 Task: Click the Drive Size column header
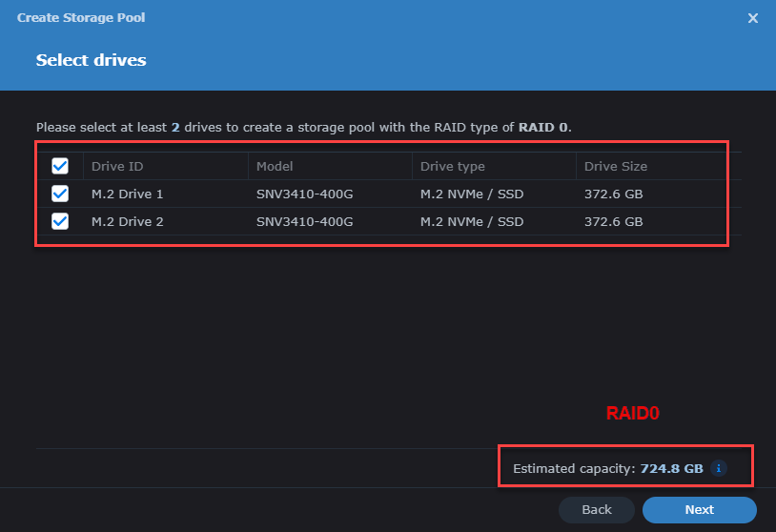(615, 167)
